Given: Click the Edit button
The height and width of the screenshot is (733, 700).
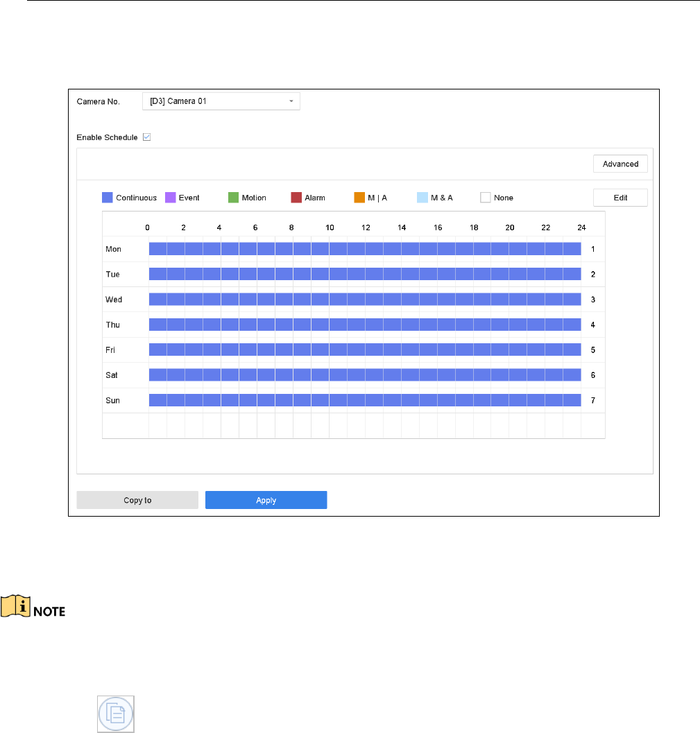Looking at the screenshot, I should tap(620, 198).
